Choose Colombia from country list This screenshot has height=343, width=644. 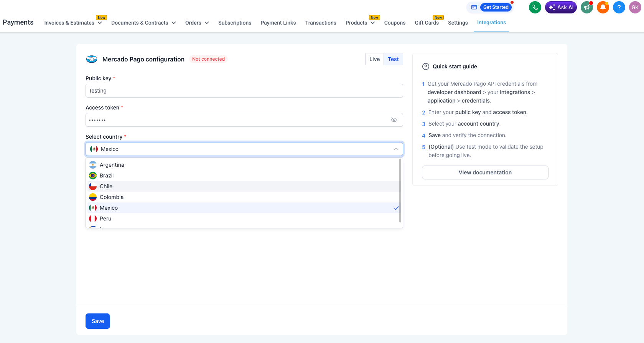coord(243,197)
